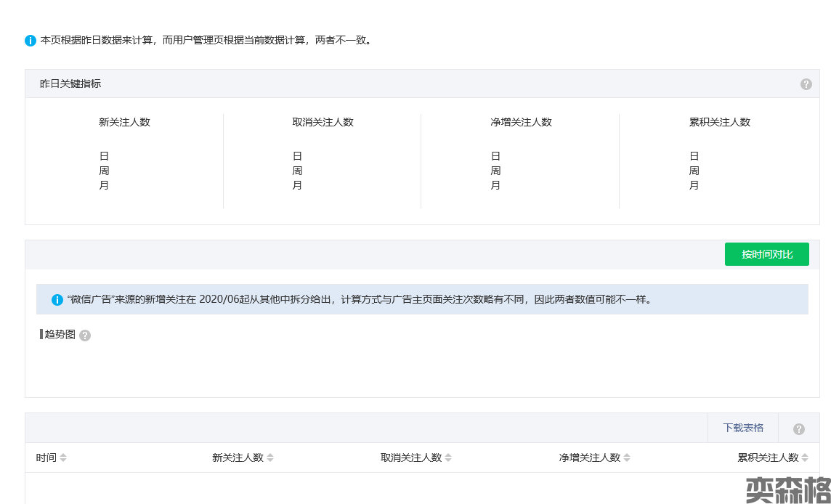Download the table via 下载表格 link
Image resolution: width=831 pixels, height=504 pixels.
[x=743, y=428]
